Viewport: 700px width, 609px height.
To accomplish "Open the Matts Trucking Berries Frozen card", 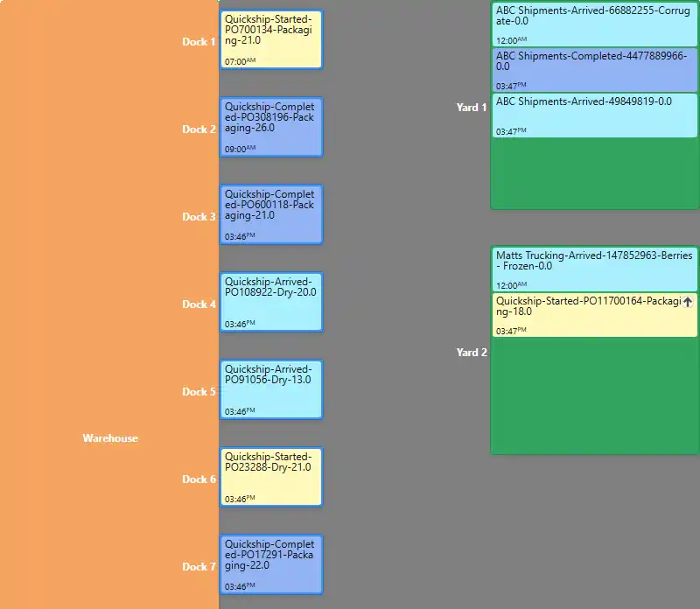I will (593, 269).
